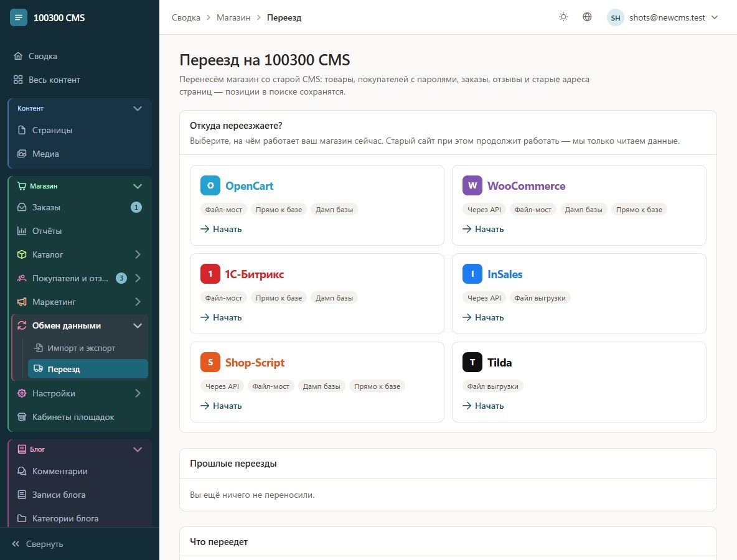
Task: Go to Магазин in the breadcrumb
Action: coord(233,18)
